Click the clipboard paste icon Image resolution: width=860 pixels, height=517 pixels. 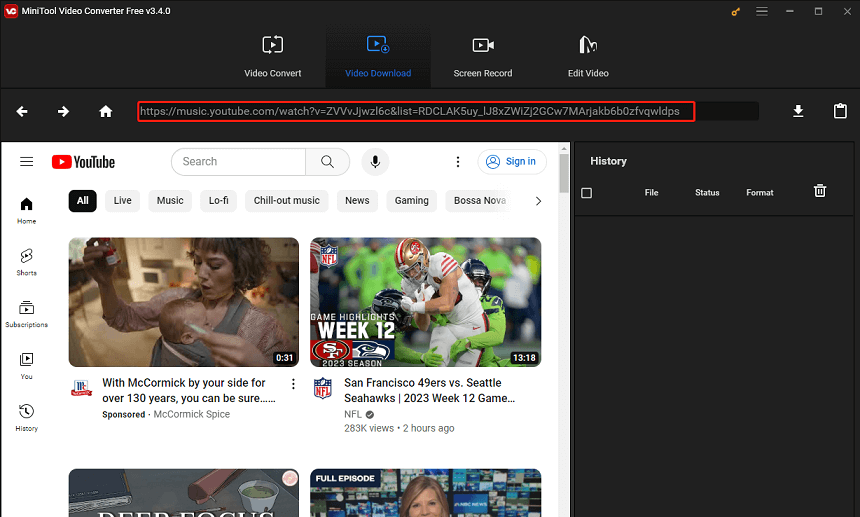click(840, 111)
